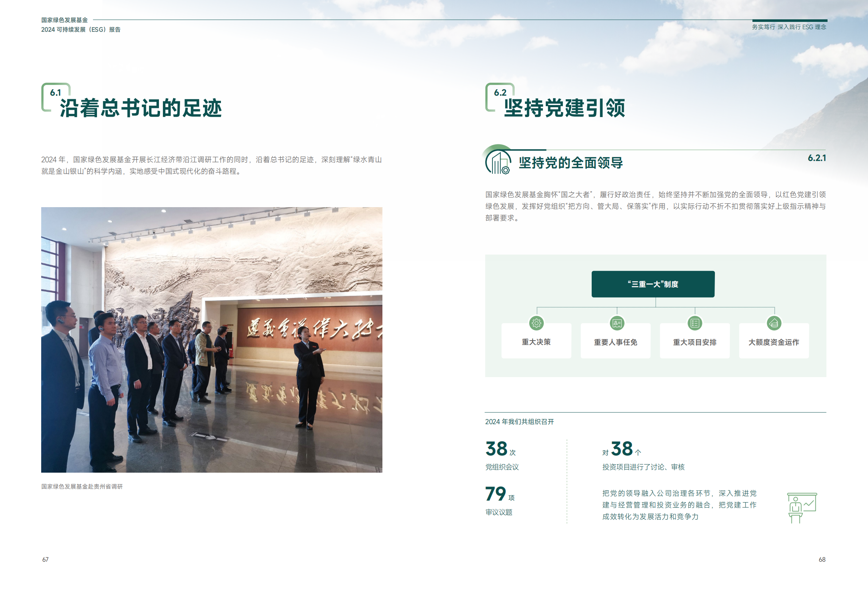Click the gear icon above 重大决策
This screenshot has width=868, height=589.
(536, 323)
